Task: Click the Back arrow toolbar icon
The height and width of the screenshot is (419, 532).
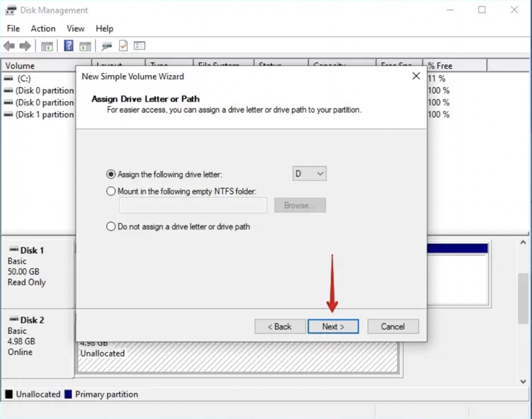Action: click(x=9, y=46)
